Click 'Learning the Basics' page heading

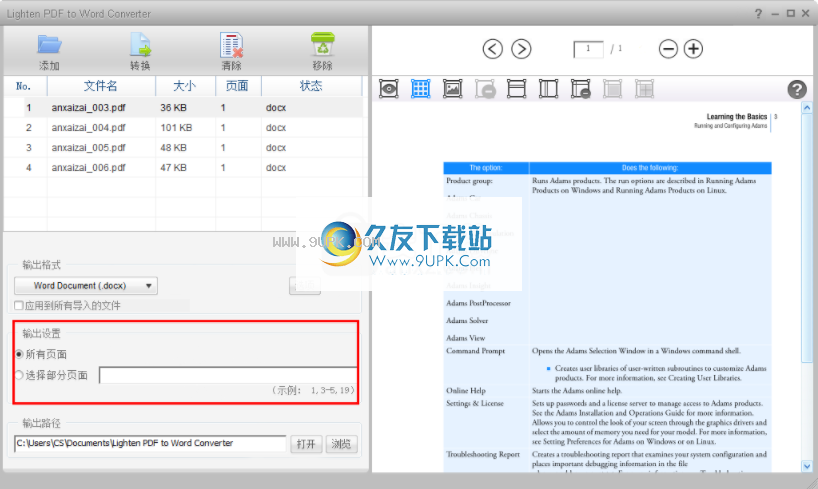(737, 117)
